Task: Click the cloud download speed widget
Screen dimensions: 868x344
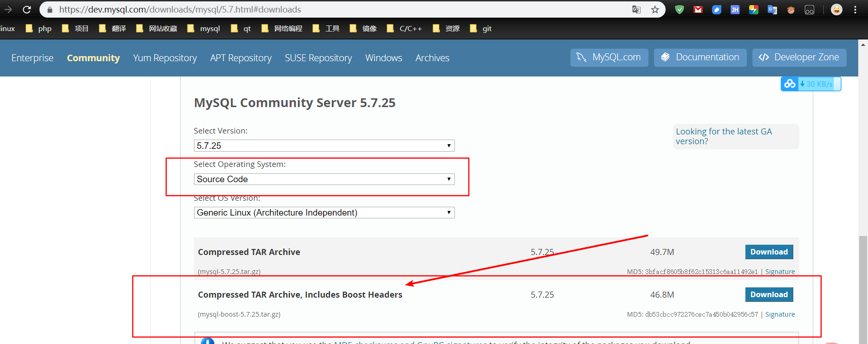Action: pos(811,84)
